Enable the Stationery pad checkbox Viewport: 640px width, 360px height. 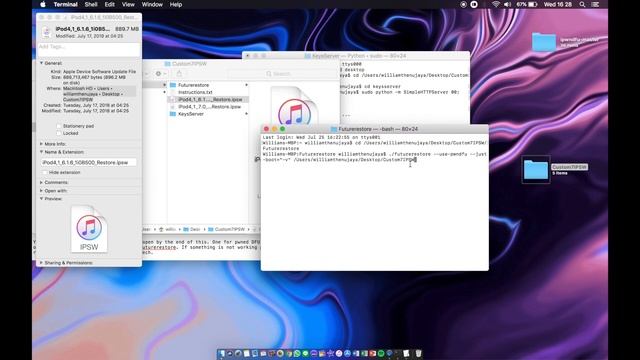(x=59, y=126)
